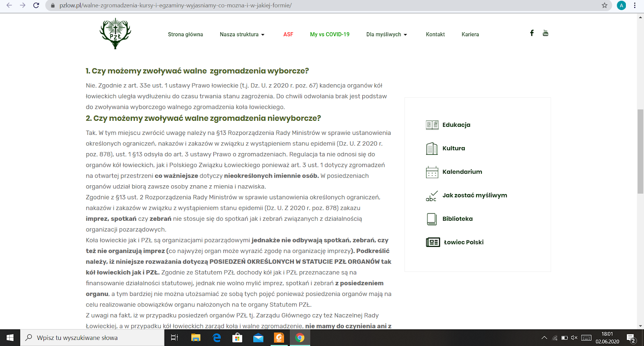Viewport: 644px width, 346px height.
Task: Open the Mail app from the taskbar
Action: (258, 338)
